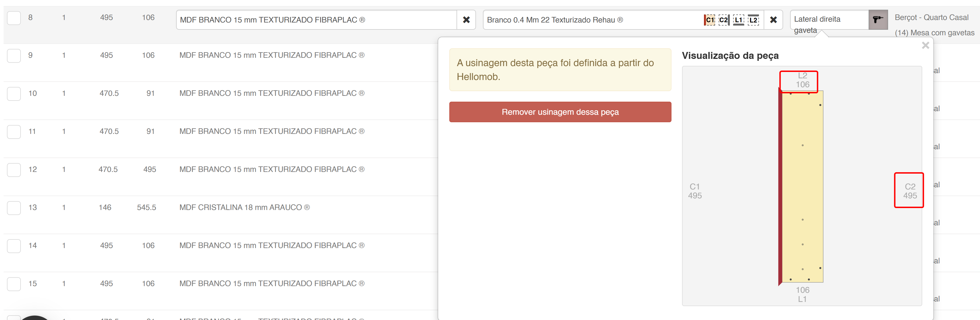
Task: Toggle the C2 edge banding icon
Action: click(x=724, y=20)
